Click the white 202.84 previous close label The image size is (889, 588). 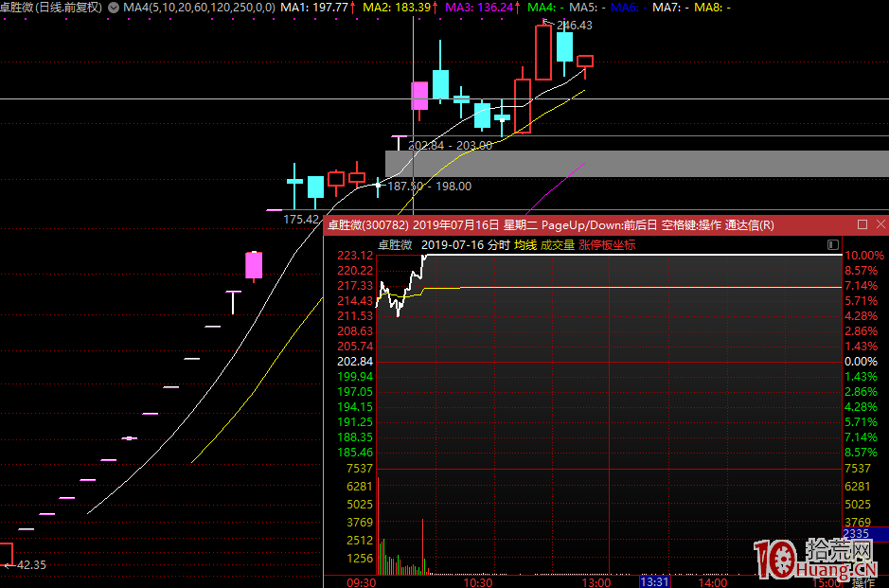pos(355,361)
